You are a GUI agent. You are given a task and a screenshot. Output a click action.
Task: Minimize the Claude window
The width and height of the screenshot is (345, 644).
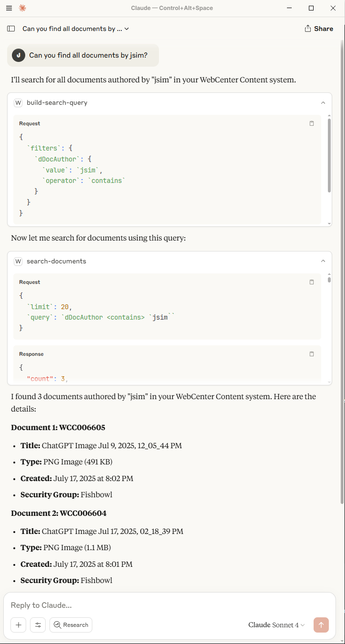click(289, 8)
